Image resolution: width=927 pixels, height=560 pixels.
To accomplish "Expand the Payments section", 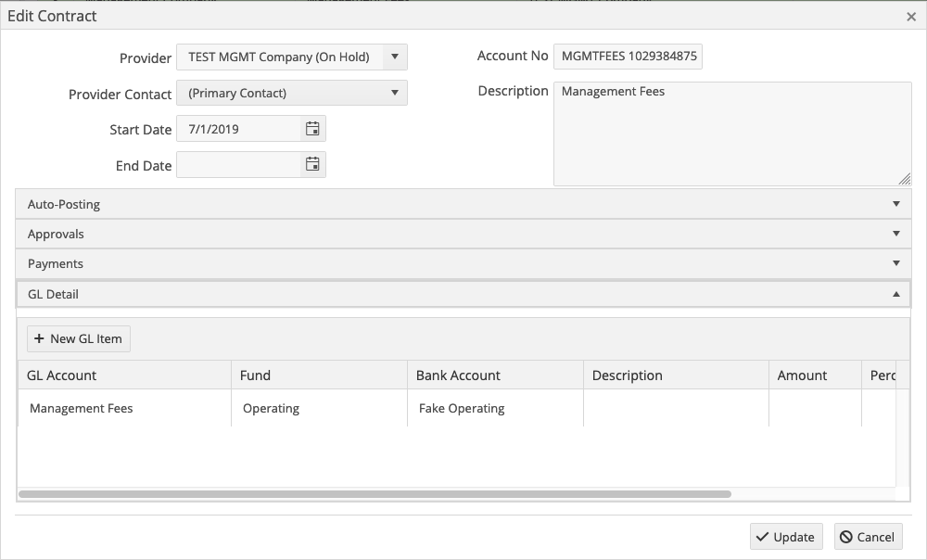I will (x=463, y=263).
